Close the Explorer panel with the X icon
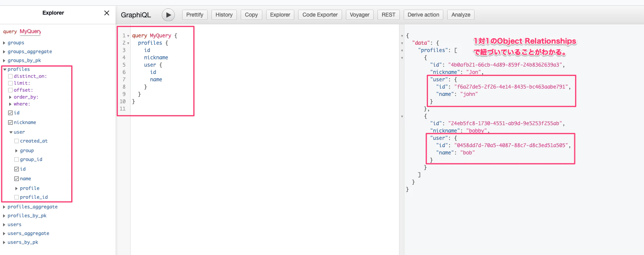The image size is (644, 255). pos(107,13)
